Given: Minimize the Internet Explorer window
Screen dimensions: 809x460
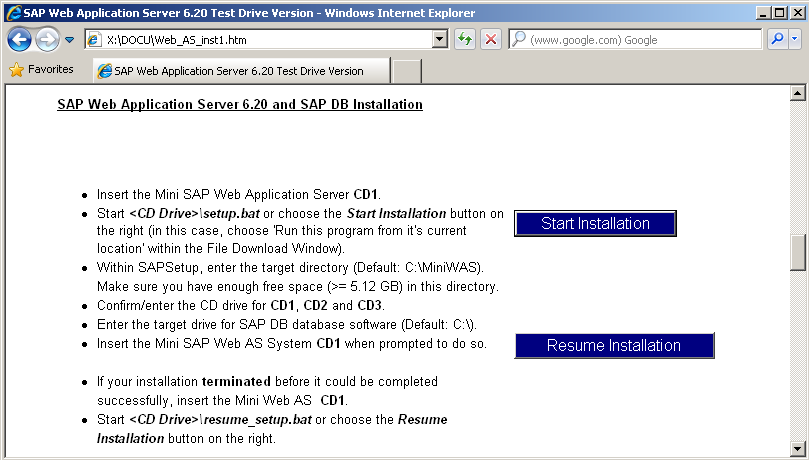Looking at the screenshot, I should (764, 13).
